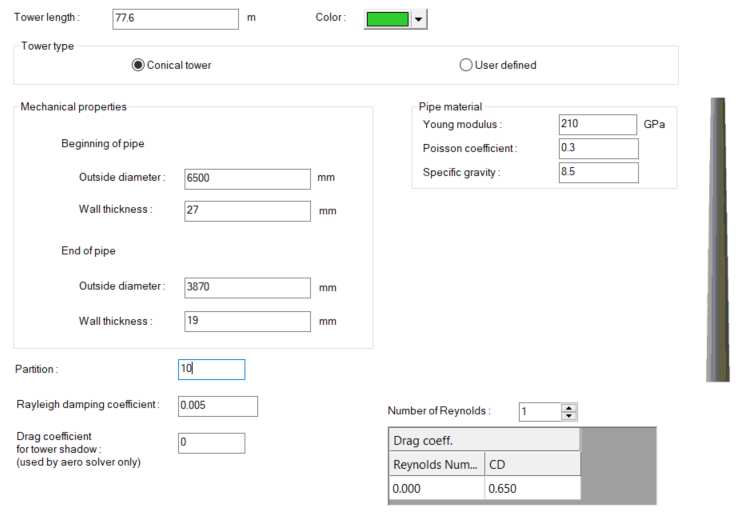
Task: Click the Specific gravity input field
Action: click(597, 173)
